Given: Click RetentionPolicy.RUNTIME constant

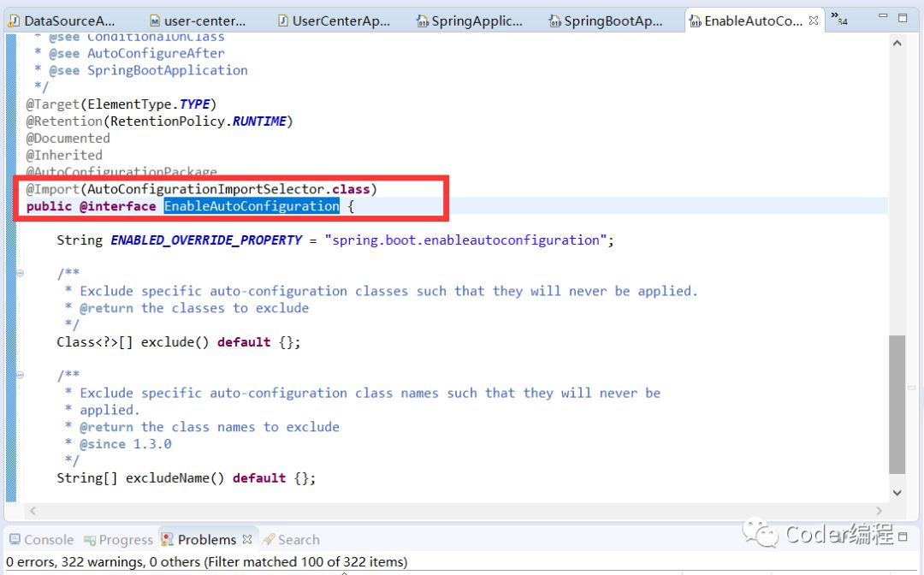Looking at the screenshot, I should [x=198, y=122].
